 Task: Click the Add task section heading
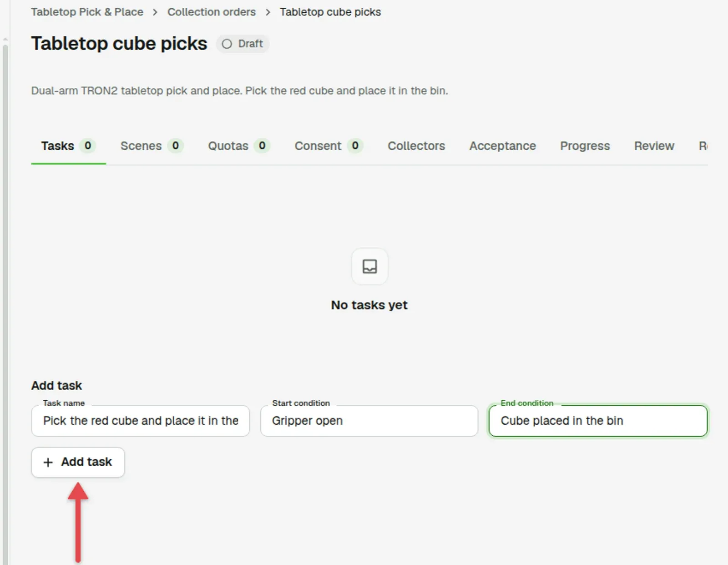click(x=56, y=386)
